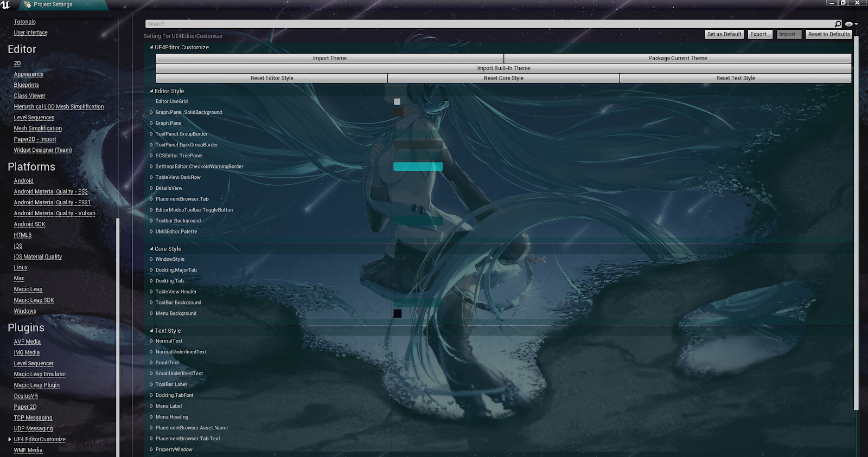Open the Widget Designer (Team) link
This screenshot has height=457, width=868.
pos(43,150)
